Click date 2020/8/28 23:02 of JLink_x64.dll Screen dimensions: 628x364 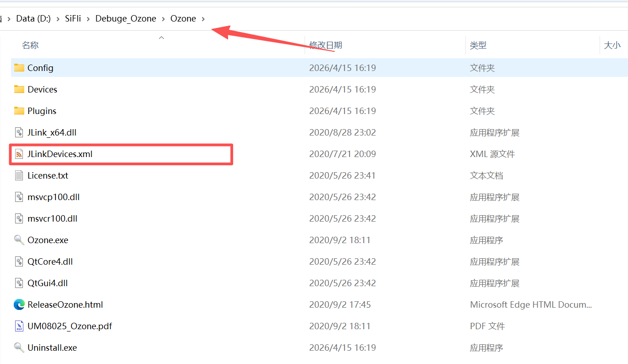click(343, 132)
